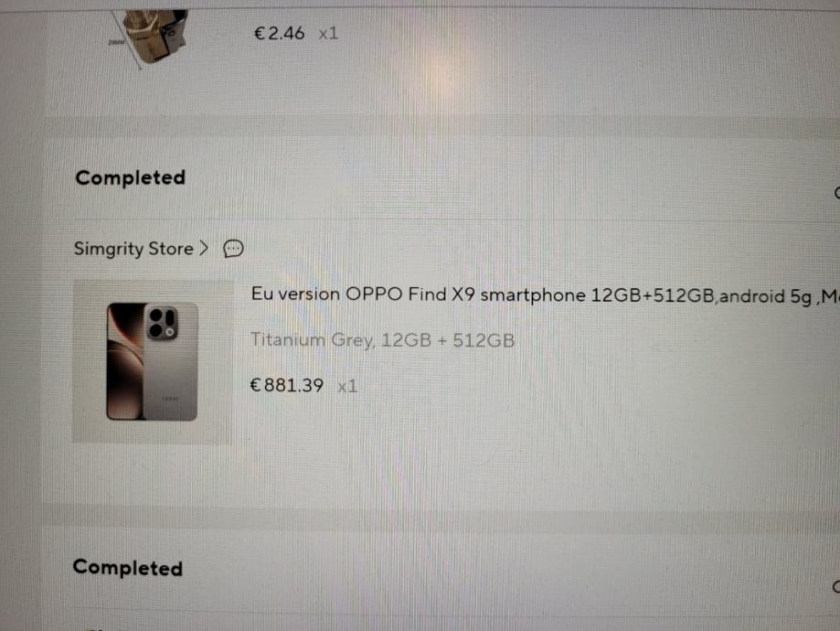Click the €881.39 price
Viewport: 840px width, 631px height.
click(287, 386)
